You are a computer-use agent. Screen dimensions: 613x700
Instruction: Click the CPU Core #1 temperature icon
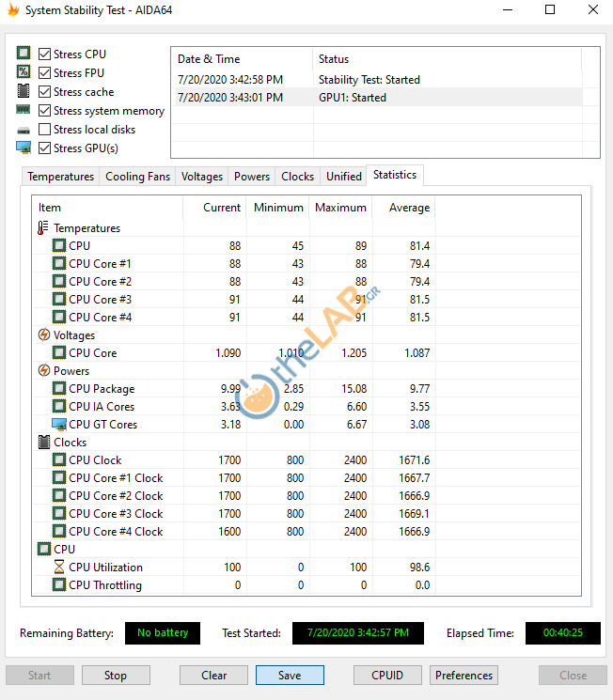click(x=59, y=263)
